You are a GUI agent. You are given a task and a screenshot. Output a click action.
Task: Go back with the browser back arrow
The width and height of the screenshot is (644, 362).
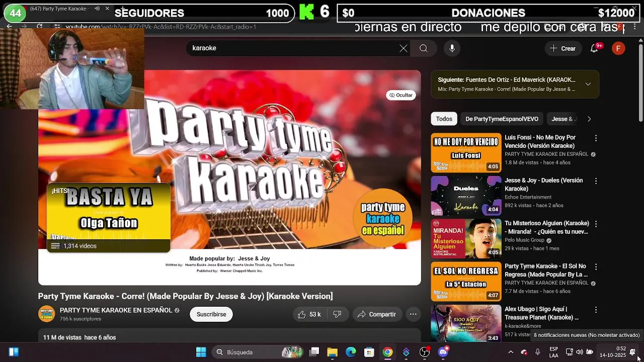[x=9, y=26]
